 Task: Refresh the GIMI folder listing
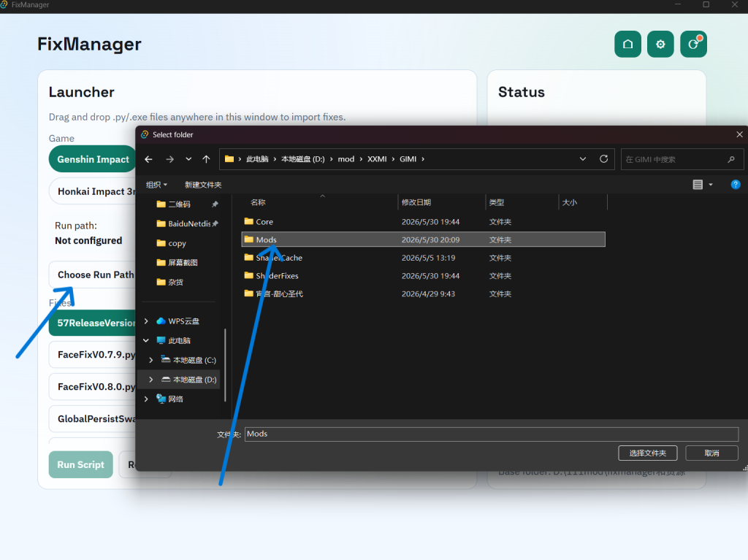(x=603, y=159)
